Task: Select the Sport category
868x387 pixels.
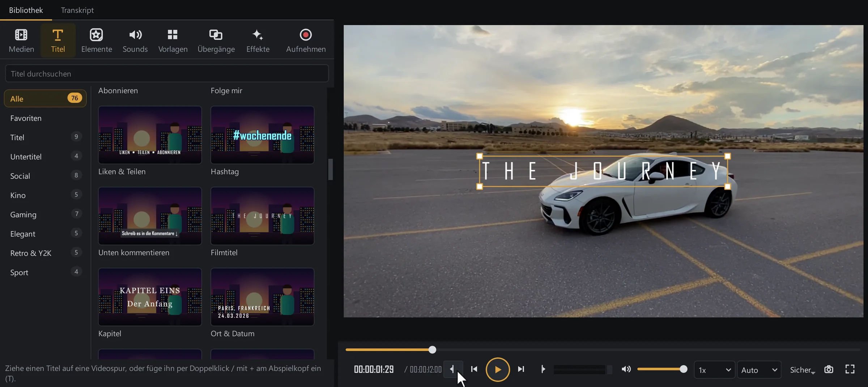Action: click(45, 272)
